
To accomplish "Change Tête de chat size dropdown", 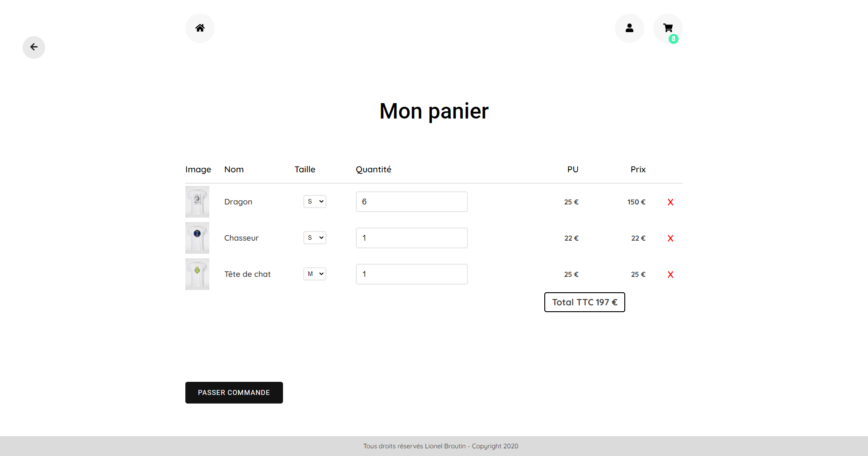I will (x=315, y=274).
